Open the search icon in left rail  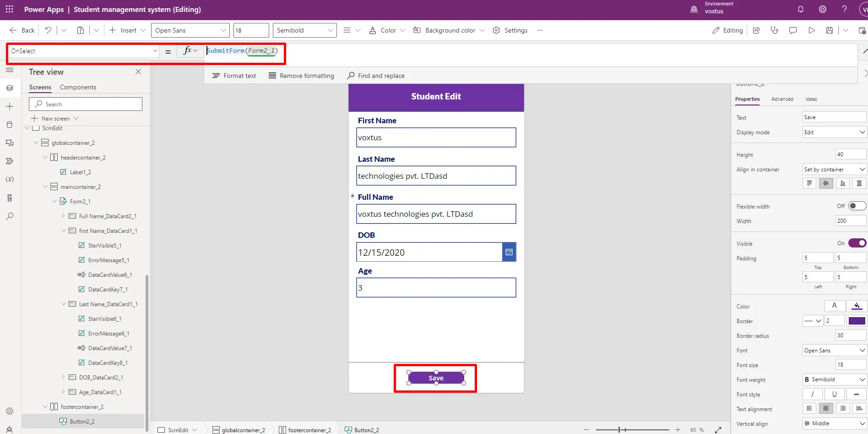coord(10,216)
